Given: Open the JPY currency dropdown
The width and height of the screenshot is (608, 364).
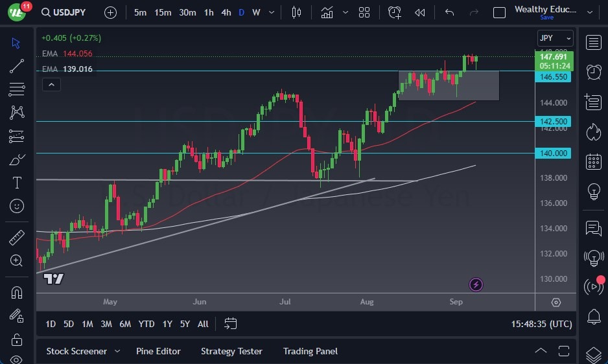Looking at the screenshot, I should (555, 38).
